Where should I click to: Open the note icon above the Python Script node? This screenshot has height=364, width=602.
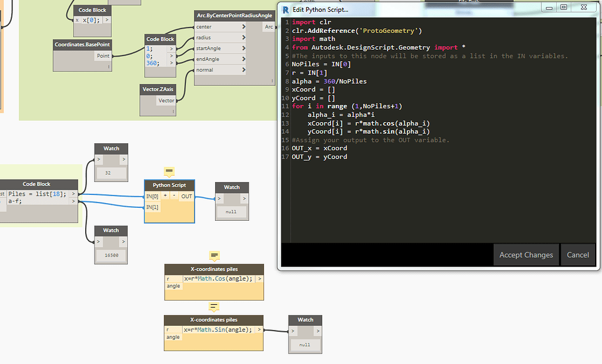pos(170,171)
